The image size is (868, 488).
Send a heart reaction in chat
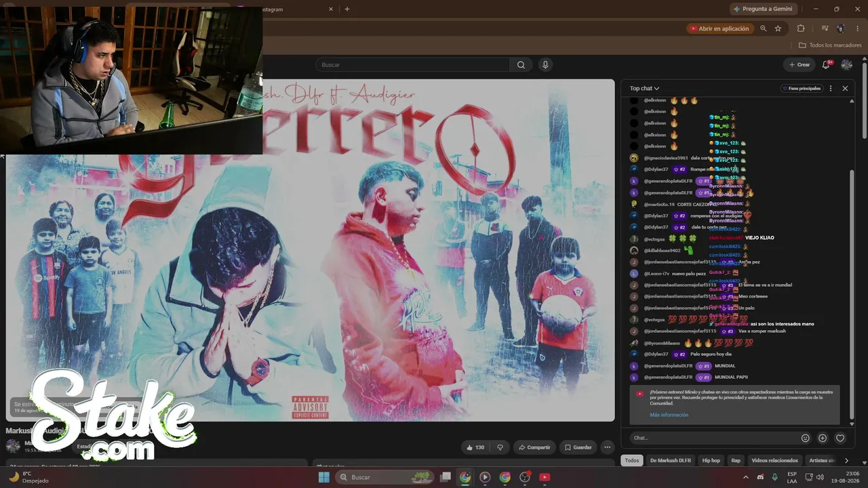[840, 438]
